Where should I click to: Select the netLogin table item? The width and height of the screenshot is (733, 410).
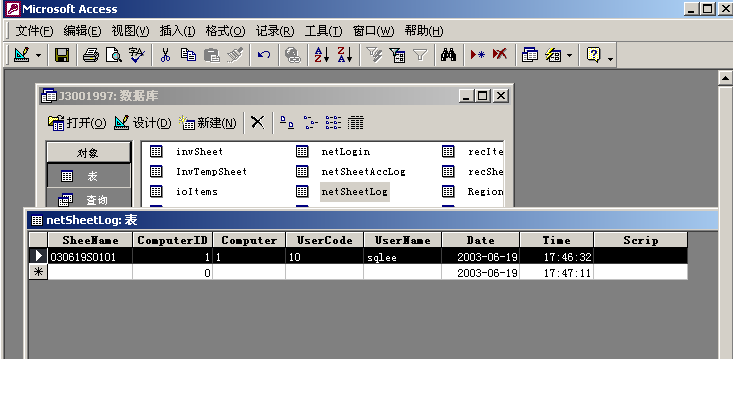[345, 152]
